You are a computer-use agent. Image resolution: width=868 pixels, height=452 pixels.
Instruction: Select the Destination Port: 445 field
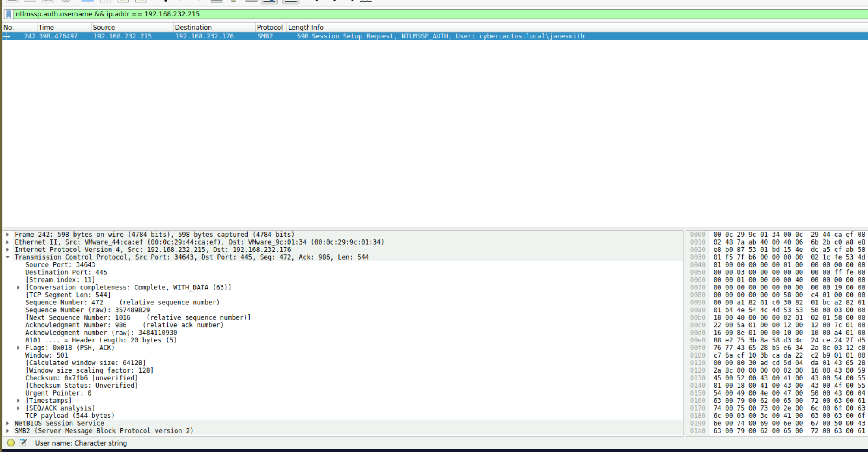66,273
